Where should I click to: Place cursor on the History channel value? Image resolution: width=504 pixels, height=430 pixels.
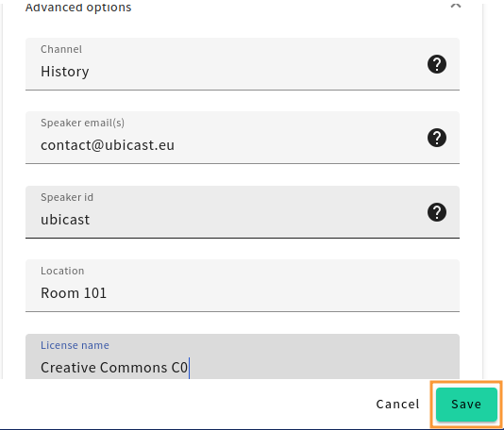coord(64,72)
